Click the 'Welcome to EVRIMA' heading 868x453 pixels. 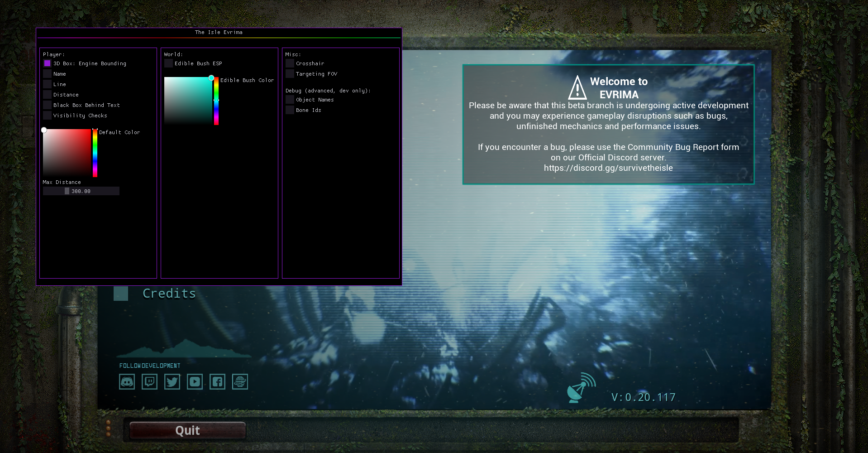[619, 88]
